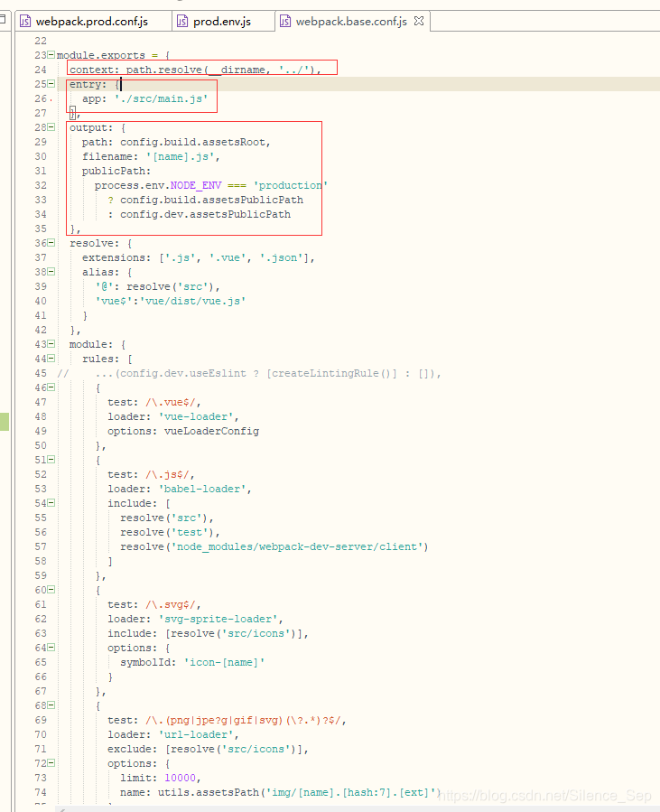Collapse the resolve block at line 36
Image resolution: width=660 pixels, height=812 pixels.
coord(51,243)
